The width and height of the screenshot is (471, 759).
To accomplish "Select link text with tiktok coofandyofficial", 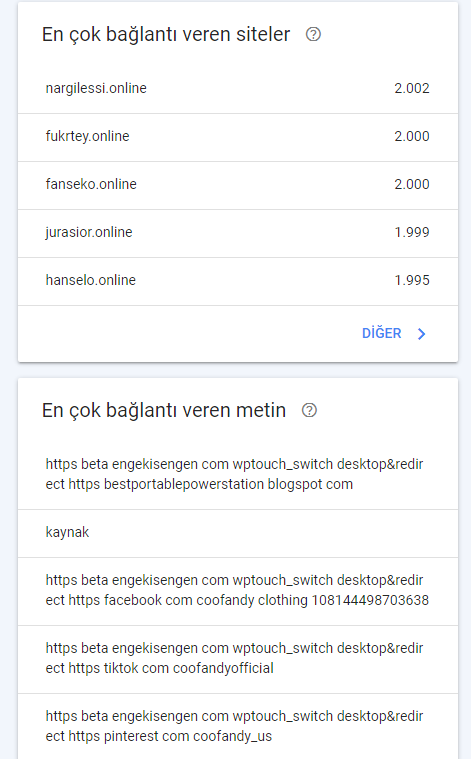I will coord(238,659).
